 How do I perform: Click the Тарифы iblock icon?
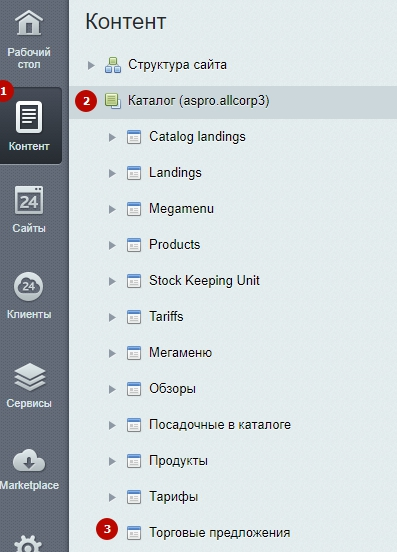(134, 497)
